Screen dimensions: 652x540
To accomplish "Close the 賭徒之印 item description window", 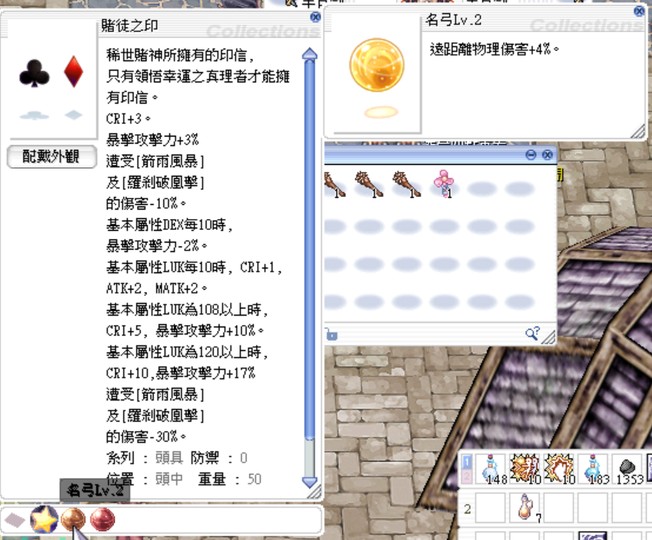I will (x=316, y=17).
